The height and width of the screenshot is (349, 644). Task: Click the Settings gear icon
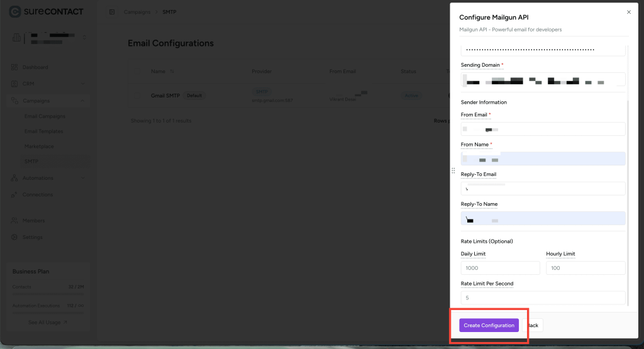tap(15, 237)
